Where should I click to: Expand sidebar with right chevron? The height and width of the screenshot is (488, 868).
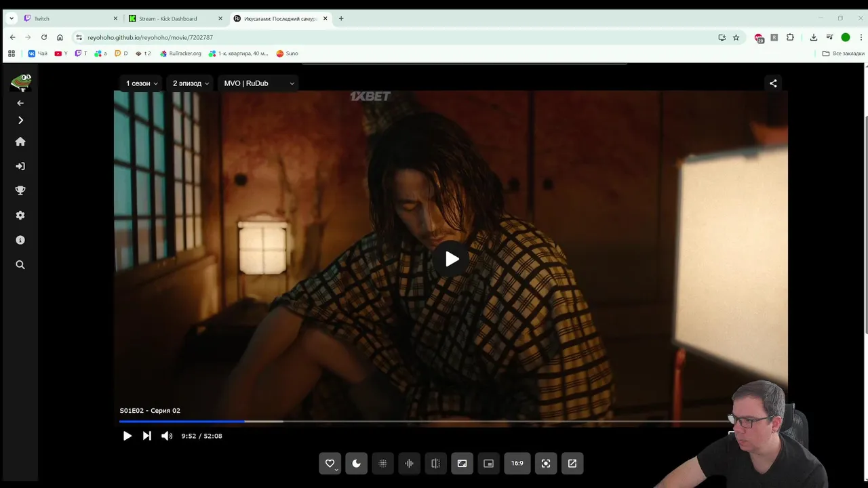[20, 120]
